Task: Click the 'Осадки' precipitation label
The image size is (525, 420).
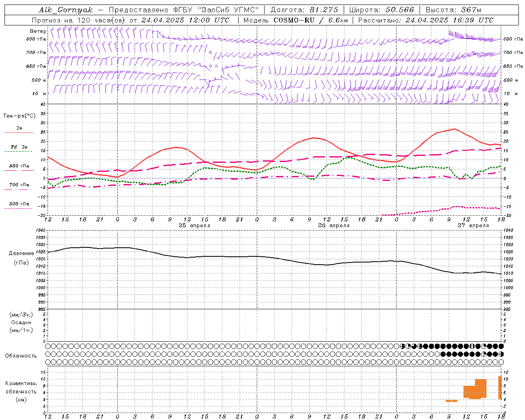Action: [x=21, y=322]
